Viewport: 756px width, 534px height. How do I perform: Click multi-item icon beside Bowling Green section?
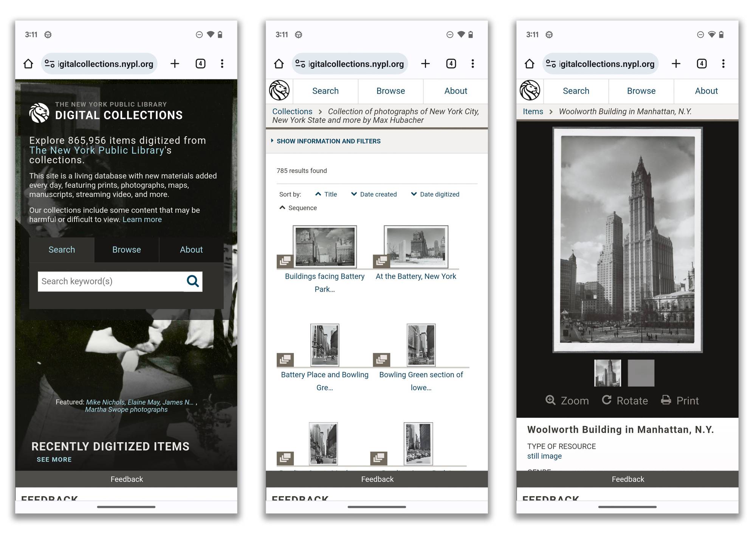point(381,360)
